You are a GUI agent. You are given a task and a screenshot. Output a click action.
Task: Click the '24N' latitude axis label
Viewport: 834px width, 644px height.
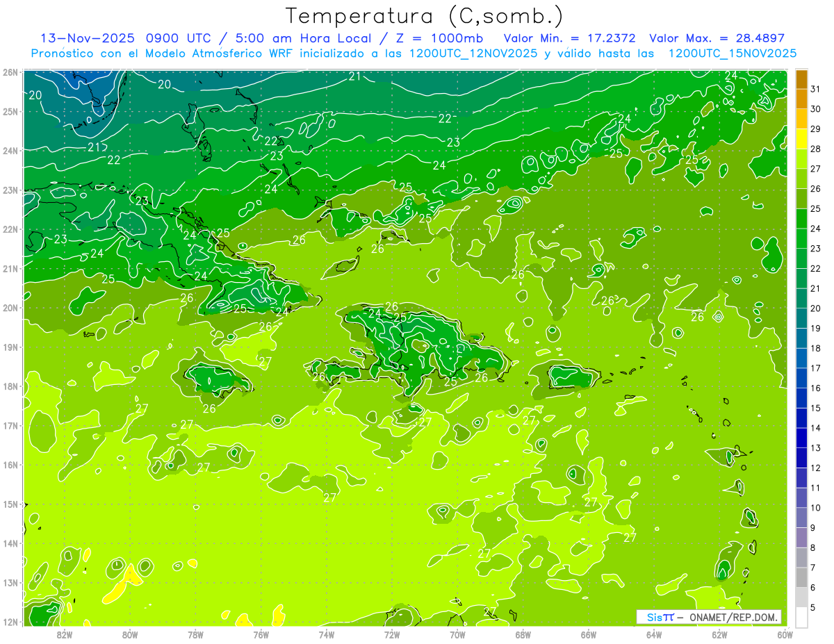pyautogui.click(x=10, y=151)
